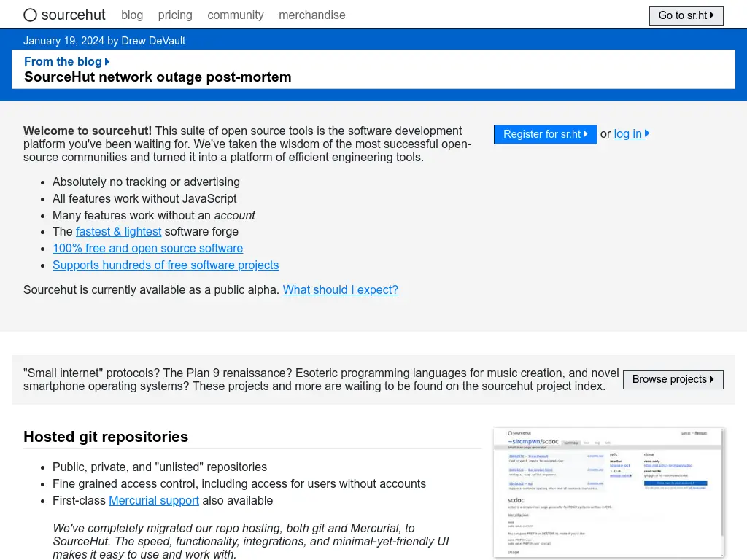This screenshot has width=747, height=560.
Task: Click the scdoc repository screenshot thumbnail
Action: 609,492
